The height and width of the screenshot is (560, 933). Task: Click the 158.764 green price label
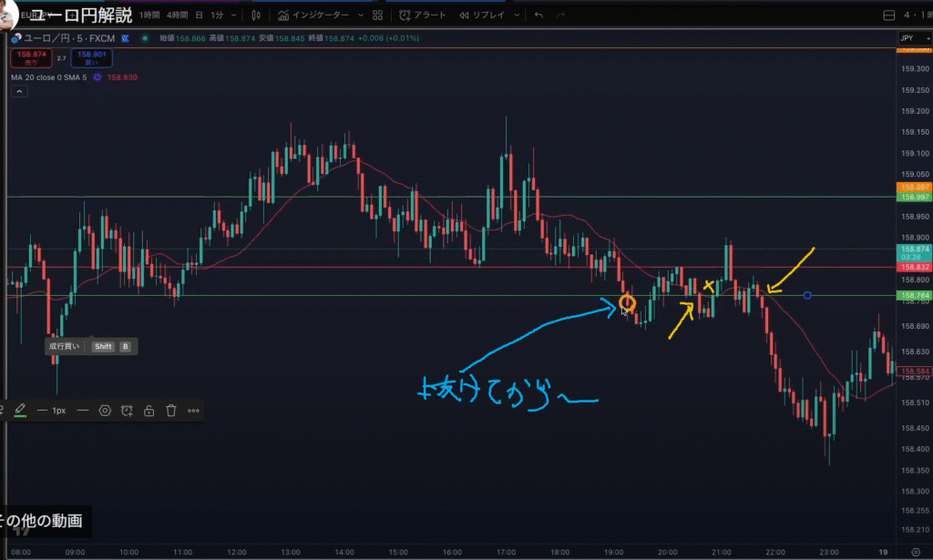[x=914, y=295]
